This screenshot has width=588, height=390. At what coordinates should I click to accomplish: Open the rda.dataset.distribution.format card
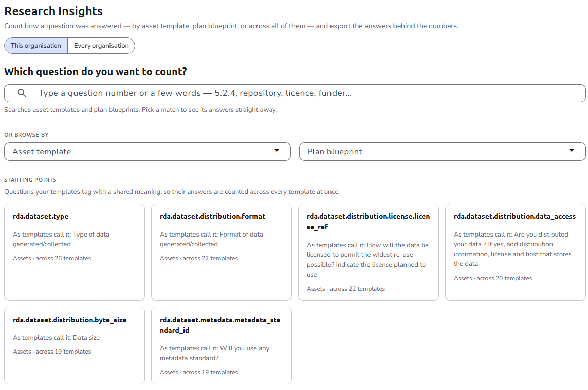click(221, 252)
